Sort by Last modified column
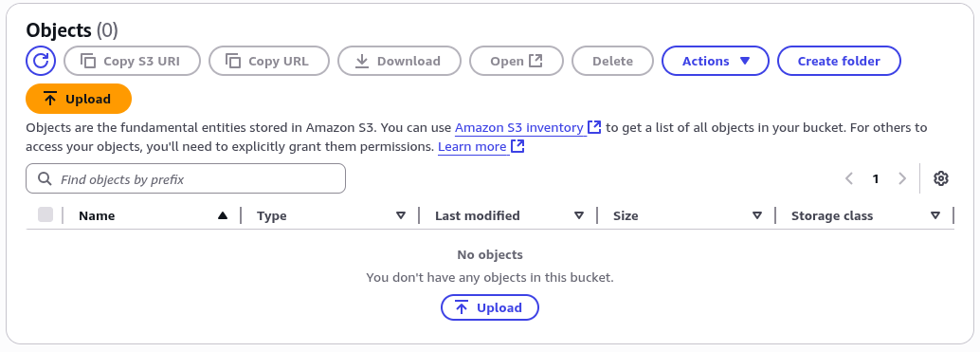The width and height of the screenshot is (980, 352). tap(509, 215)
